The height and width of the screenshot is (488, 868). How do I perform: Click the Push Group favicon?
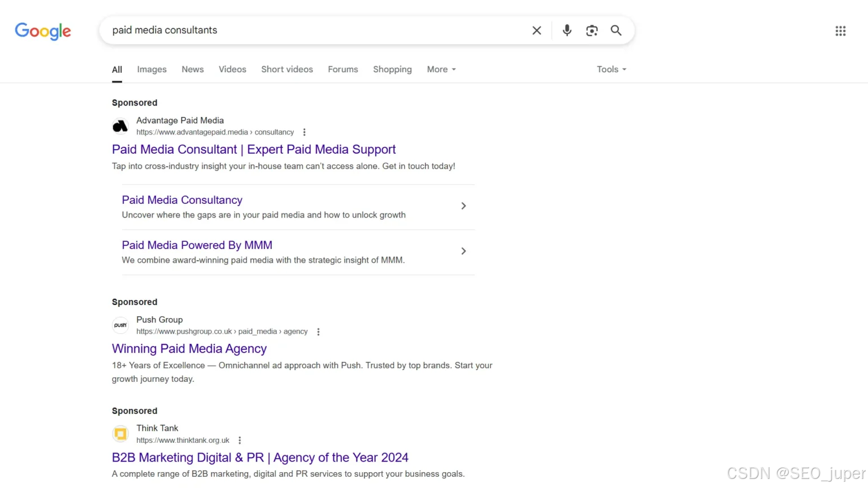[x=120, y=325]
